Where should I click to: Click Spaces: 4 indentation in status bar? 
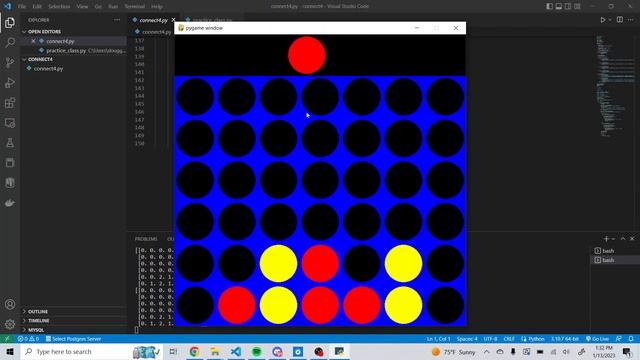[467, 339]
